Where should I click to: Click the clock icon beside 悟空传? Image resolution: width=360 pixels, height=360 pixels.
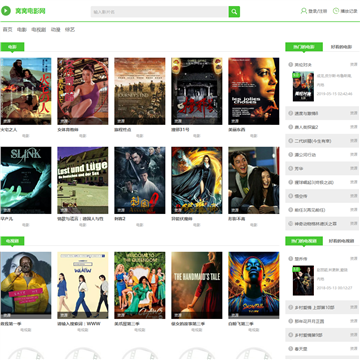pyautogui.click(x=290, y=196)
